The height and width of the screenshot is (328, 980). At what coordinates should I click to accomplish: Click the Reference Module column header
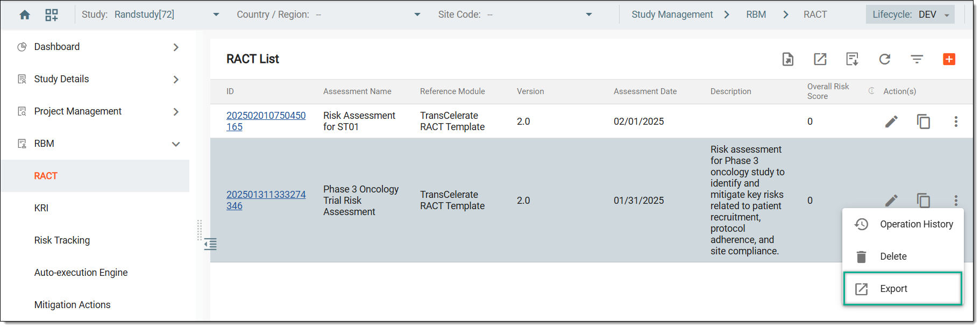452,91
